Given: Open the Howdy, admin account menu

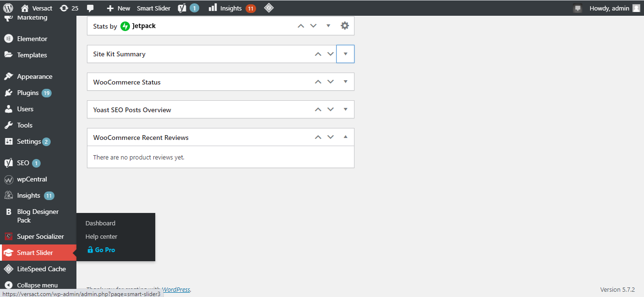Looking at the screenshot, I should click(614, 8).
